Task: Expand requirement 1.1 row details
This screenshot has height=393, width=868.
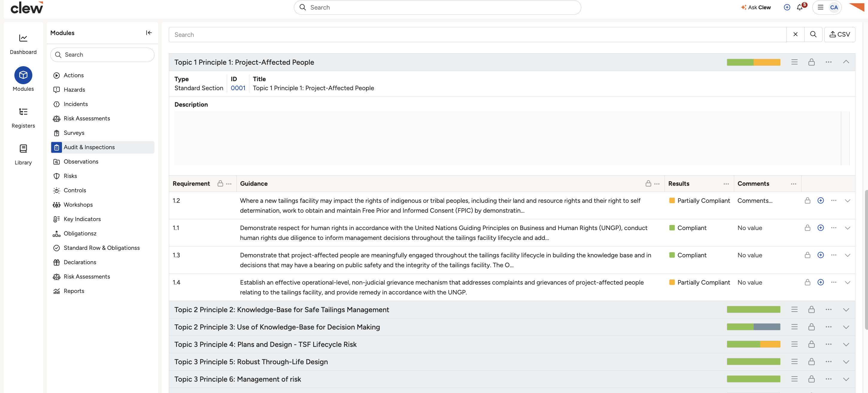Action: click(x=847, y=228)
